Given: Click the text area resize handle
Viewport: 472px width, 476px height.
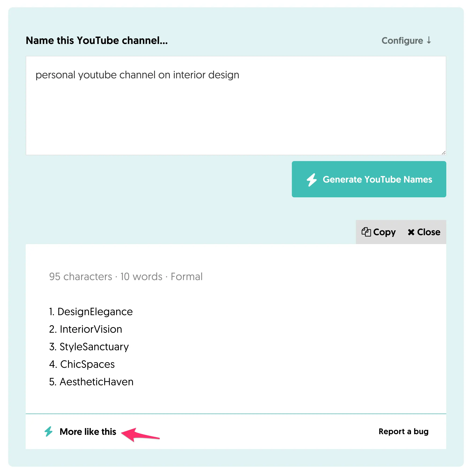Looking at the screenshot, I should [x=443, y=153].
